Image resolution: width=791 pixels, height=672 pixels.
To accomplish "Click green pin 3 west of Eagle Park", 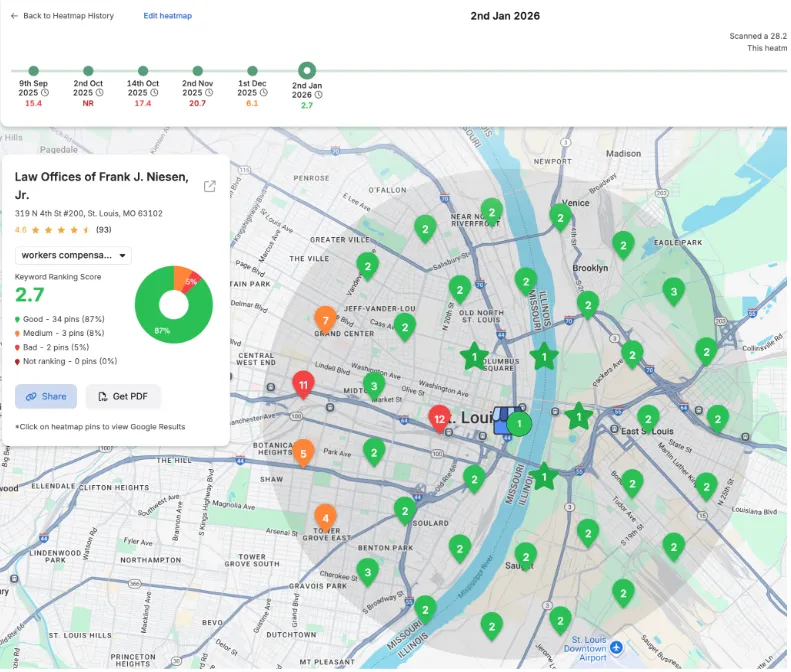I will pyautogui.click(x=673, y=292).
